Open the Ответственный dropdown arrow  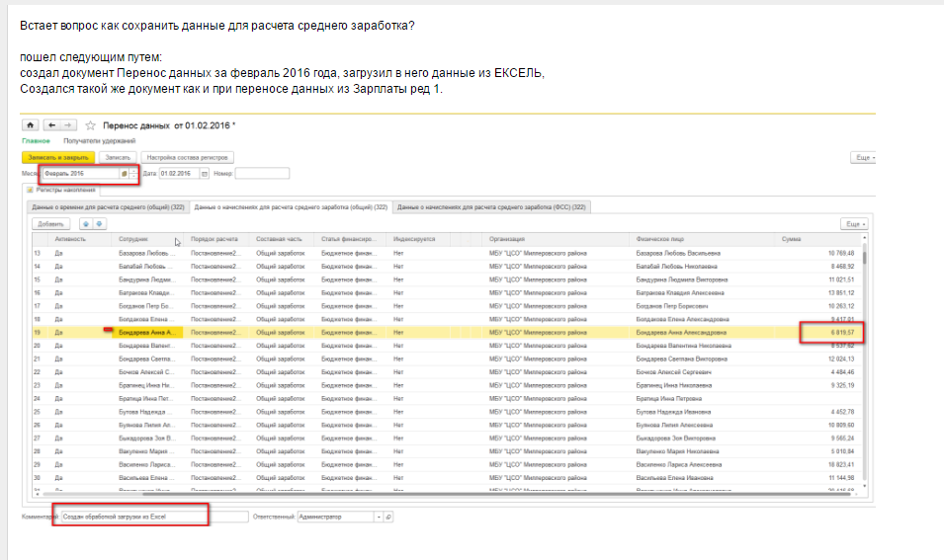coord(377,517)
